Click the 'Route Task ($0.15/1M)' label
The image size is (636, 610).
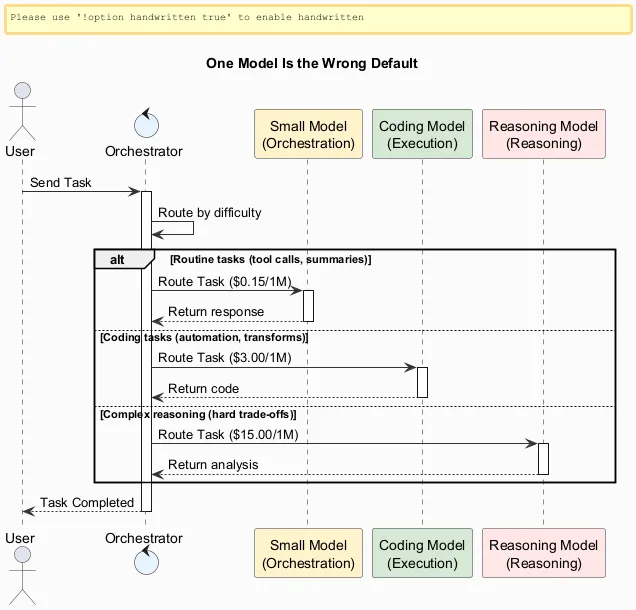pos(225,281)
